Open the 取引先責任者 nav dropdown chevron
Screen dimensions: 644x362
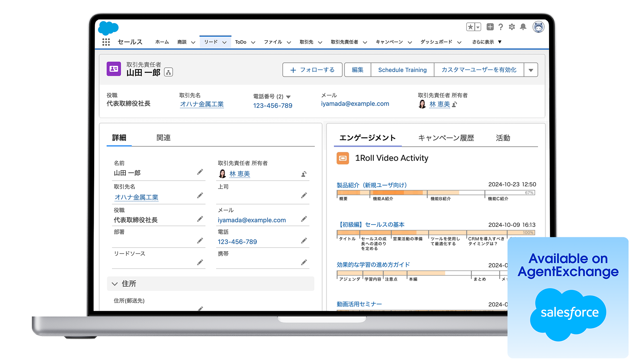click(x=365, y=43)
